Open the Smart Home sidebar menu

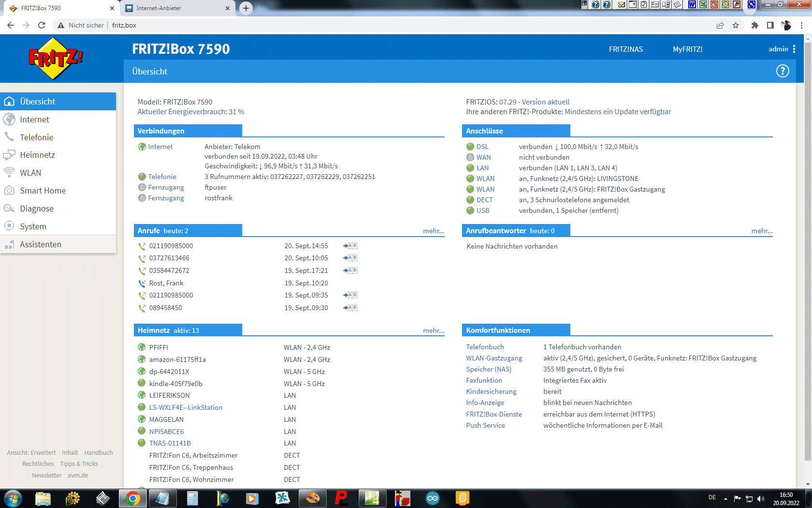click(58, 191)
